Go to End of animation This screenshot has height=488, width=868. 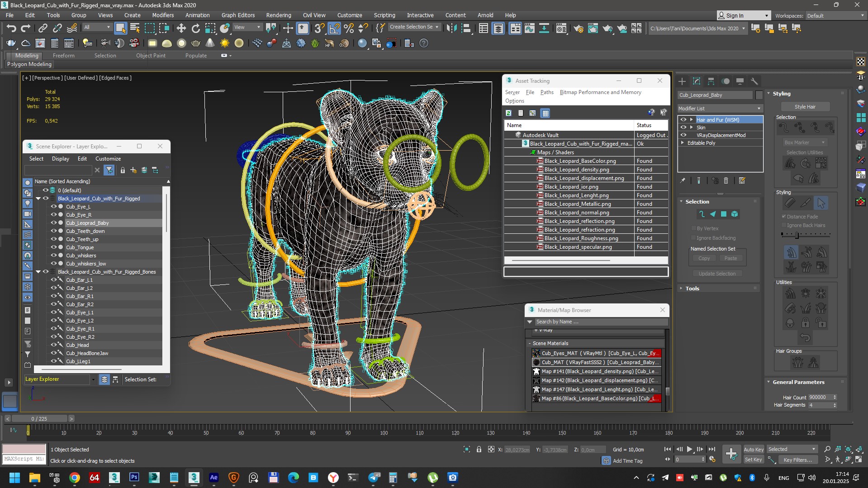pyautogui.click(x=712, y=449)
